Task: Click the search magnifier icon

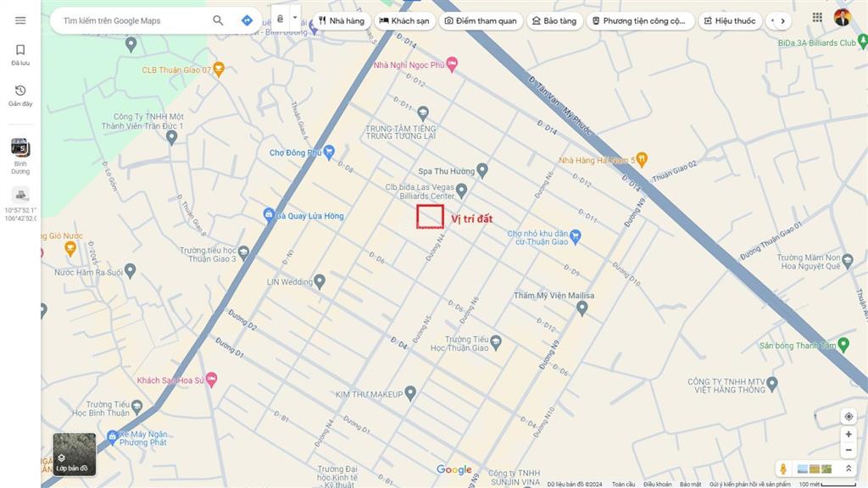Action: tap(218, 19)
